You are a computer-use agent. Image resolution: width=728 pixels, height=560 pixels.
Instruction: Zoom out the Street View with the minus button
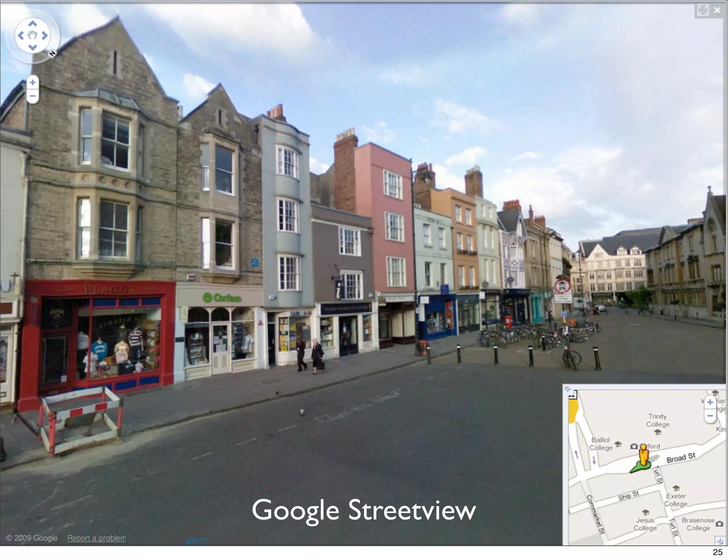pos(32,96)
